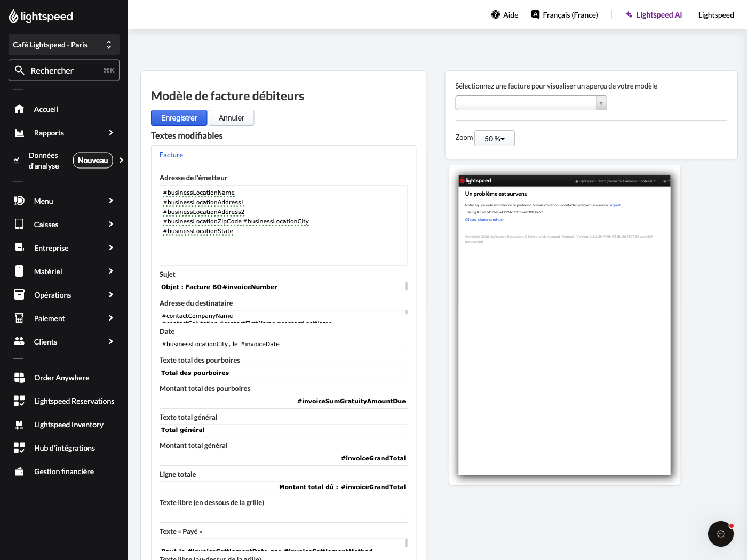747x560 pixels.
Task: Click the Accueil home icon
Action: pyautogui.click(x=19, y=109)
